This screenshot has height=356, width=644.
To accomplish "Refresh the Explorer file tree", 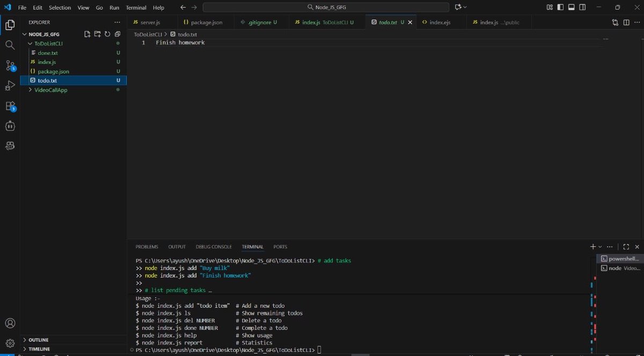I will (107, 34).
